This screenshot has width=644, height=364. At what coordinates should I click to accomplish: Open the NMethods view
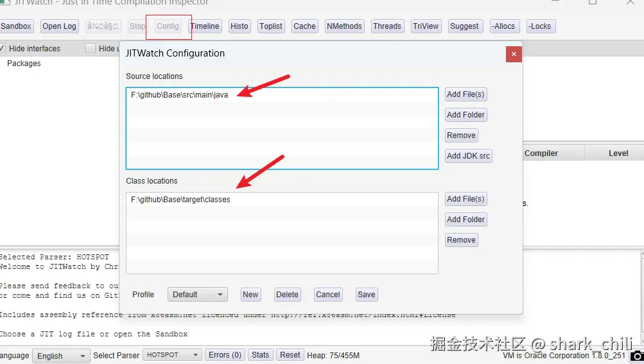(x=345, y=26)
